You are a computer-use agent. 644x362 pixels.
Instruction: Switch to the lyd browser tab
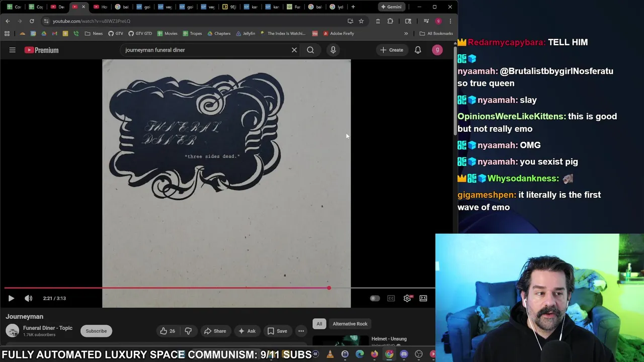point(337,7)
